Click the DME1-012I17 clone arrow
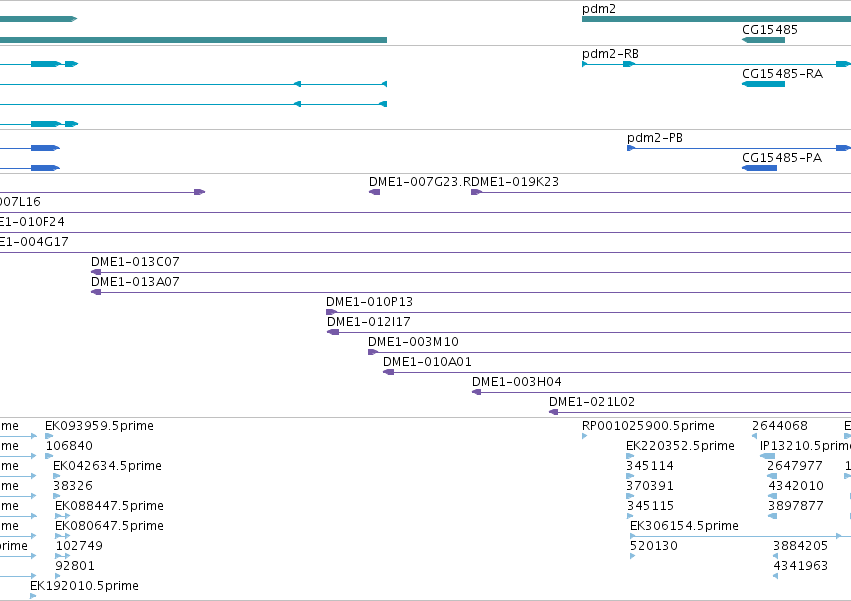The width and height of the screenshot is (851, 601). point(333,332)
